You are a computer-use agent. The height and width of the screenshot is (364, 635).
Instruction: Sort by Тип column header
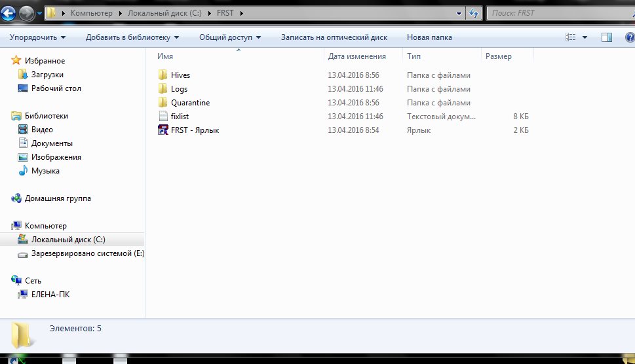click(x=414, y=56)
